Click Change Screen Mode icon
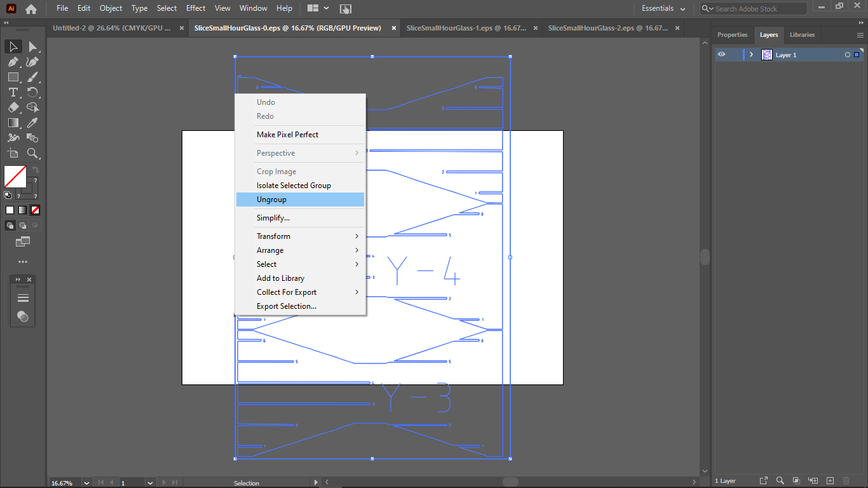The width and height of the screenshot is (868, 488). point(23,241)
